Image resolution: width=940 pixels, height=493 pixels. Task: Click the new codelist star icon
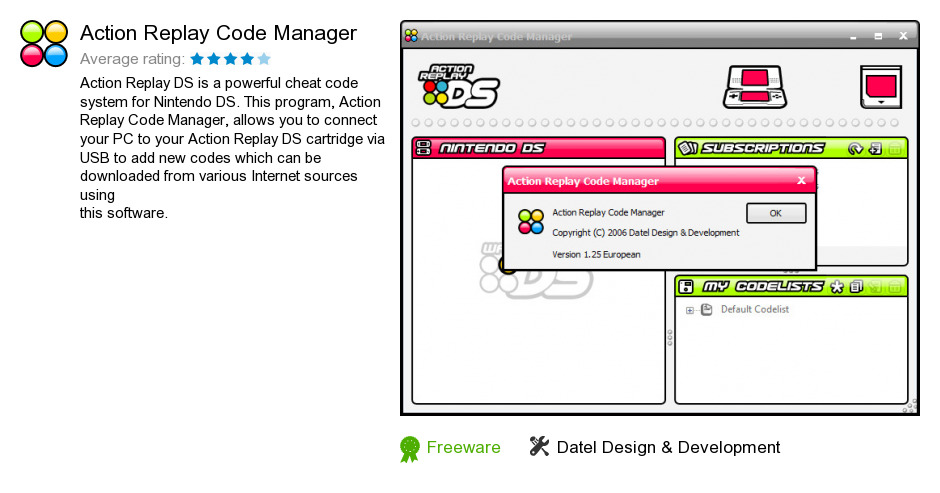tap(837, 287)
